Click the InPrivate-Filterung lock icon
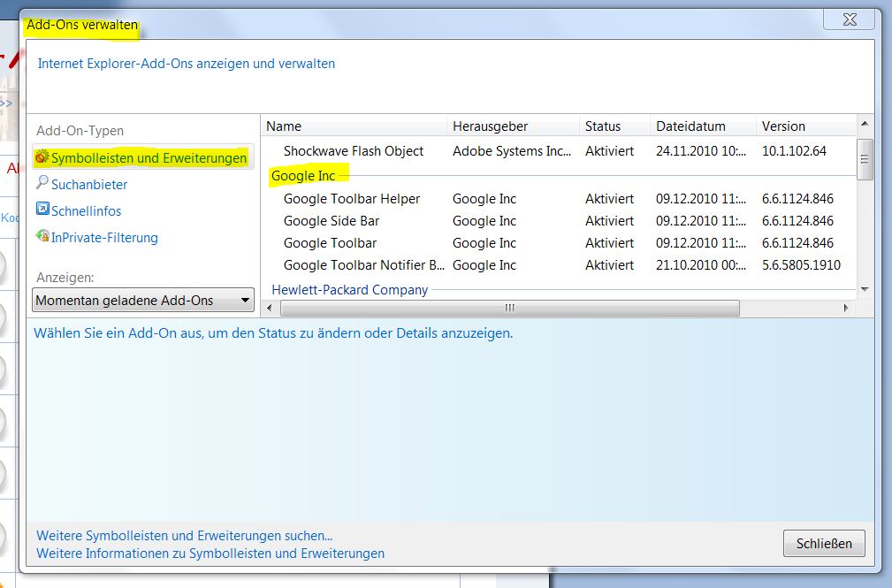892x588 pixels. [x=42, y=236]
